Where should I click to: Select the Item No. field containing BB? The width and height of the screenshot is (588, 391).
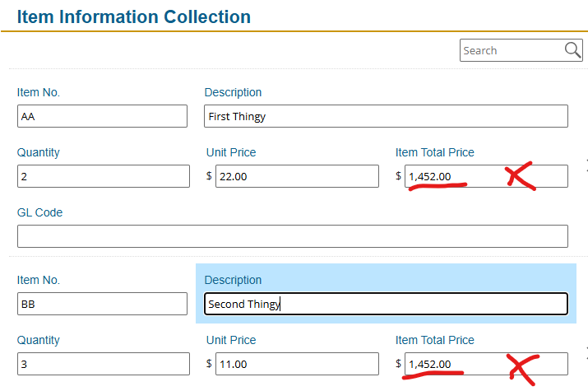[102, 304]
